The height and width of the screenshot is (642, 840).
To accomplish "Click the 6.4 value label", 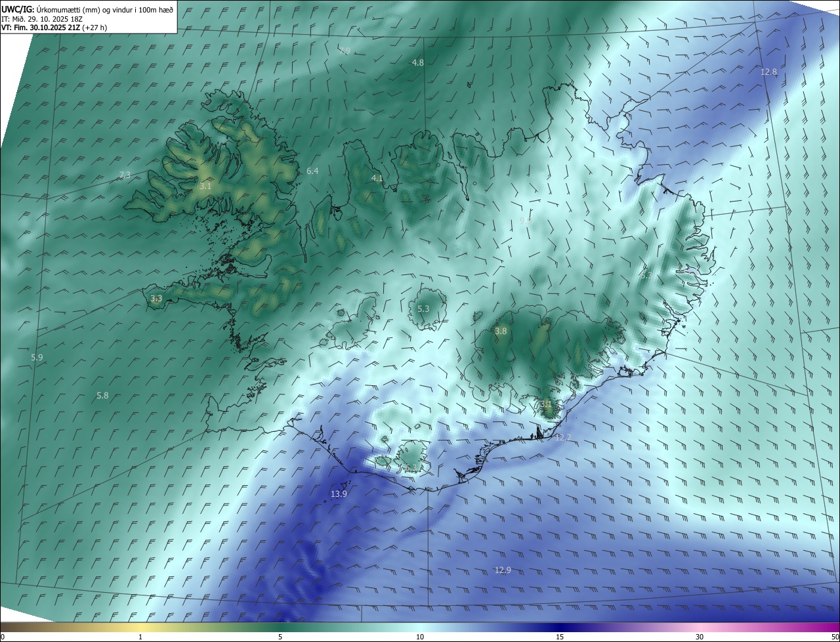I will (312, 171).
